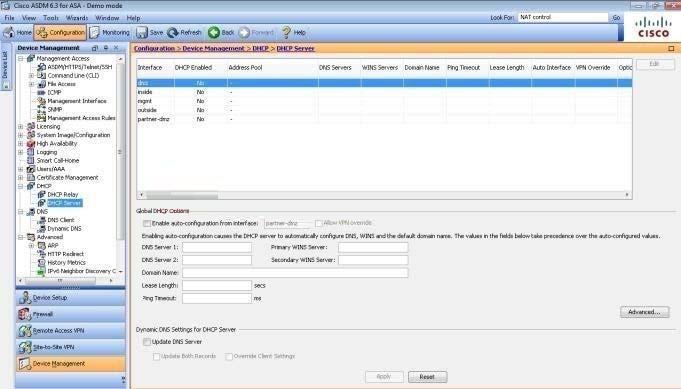Expand the High Availability node
681x389 pixels.
click(20, 144)
